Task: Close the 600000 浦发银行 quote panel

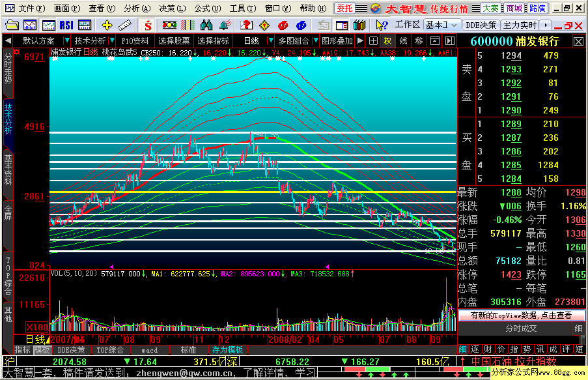Action: (579, 42)
